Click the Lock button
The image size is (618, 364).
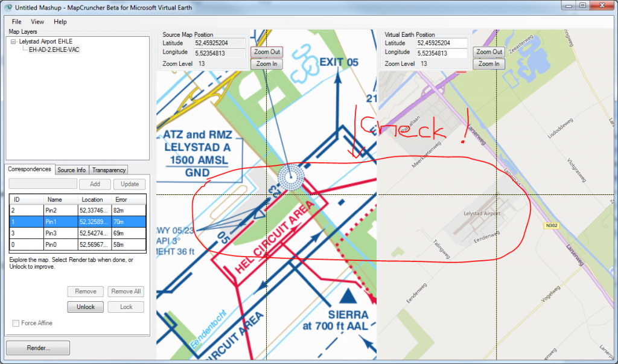(126, 307)
